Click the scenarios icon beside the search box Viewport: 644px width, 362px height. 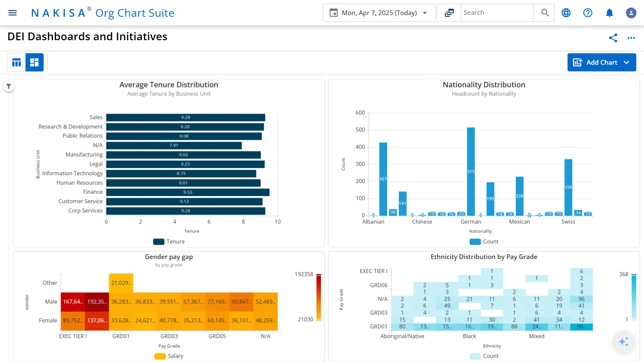(448, 12)
